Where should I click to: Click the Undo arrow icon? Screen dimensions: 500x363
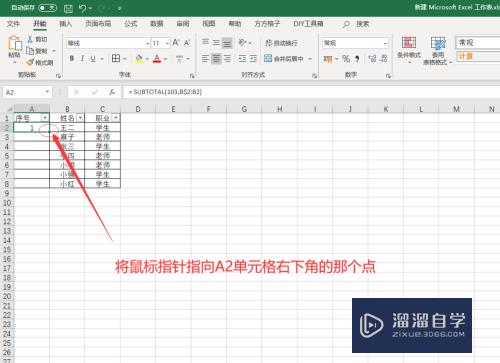83,8
